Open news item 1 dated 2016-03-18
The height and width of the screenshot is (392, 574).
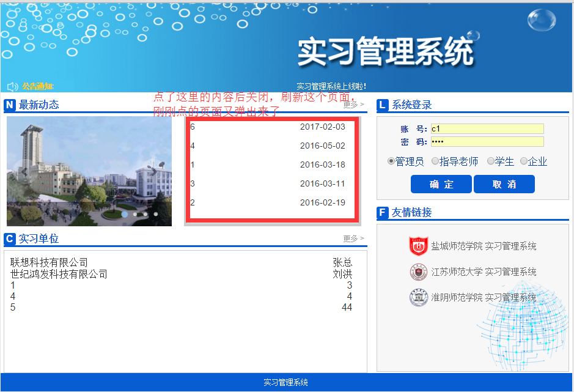click(268, 165)
